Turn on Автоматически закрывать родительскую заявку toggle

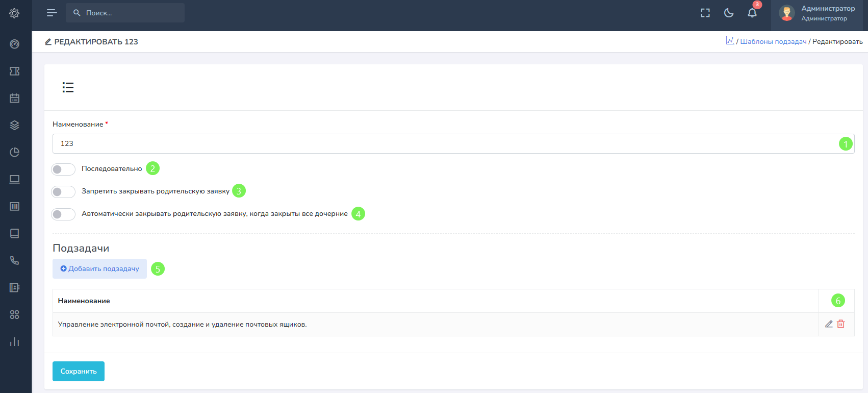(x=63, y=214)
